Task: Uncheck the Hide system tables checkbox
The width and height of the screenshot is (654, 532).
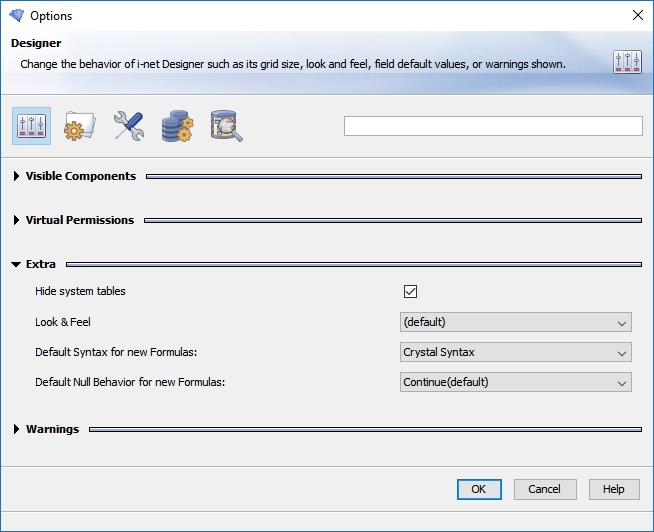Action: tap(410, 292)
